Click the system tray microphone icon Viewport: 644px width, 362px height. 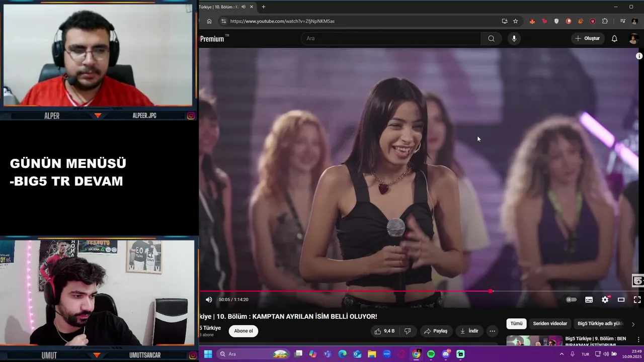tap(573, 354)
